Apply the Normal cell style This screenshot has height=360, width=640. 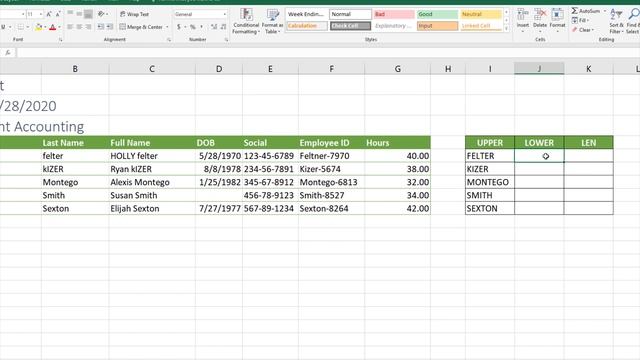350,14
